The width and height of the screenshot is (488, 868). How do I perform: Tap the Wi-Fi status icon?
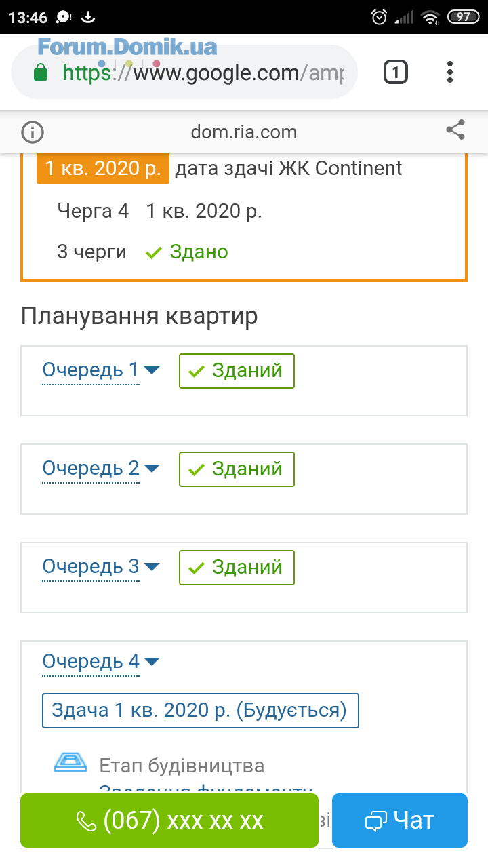click(x=430, y=17)
